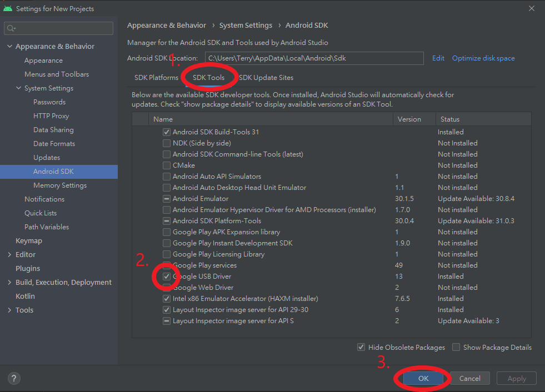Select Updates in System Settings
Screen dimensions: 545x392
point(47,158)
